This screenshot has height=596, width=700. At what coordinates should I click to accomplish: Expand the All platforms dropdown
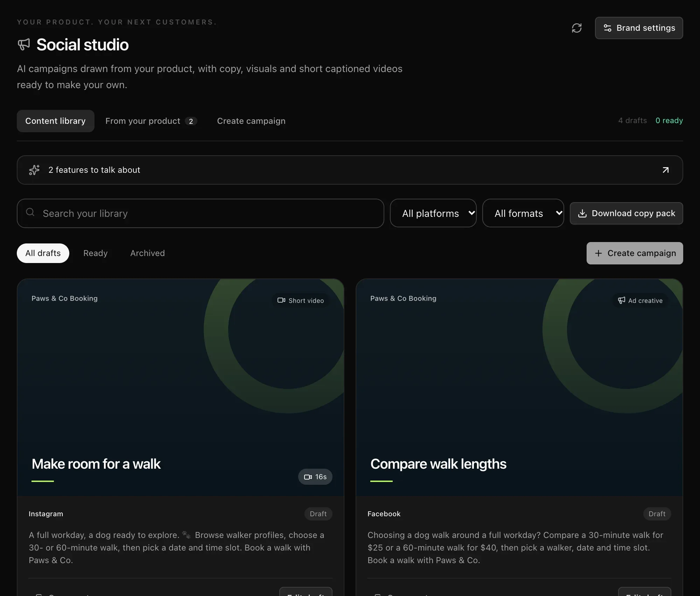tap(433, 213)
